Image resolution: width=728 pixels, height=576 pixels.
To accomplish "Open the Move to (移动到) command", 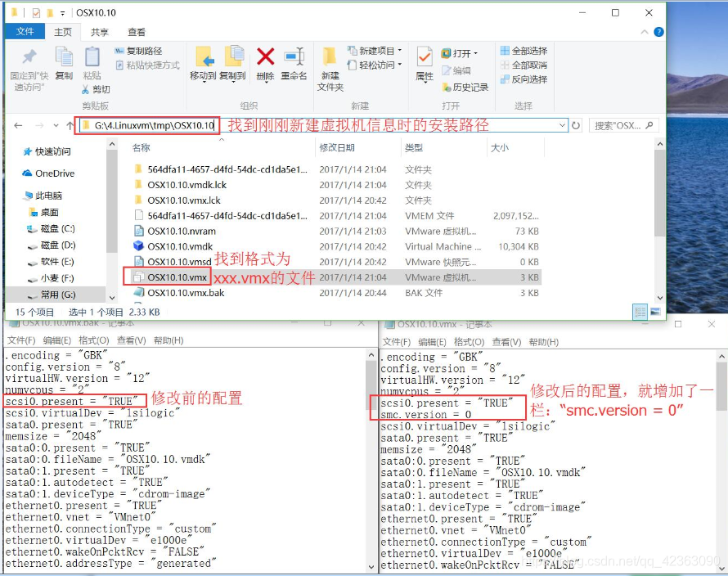I will pos(203,63).
